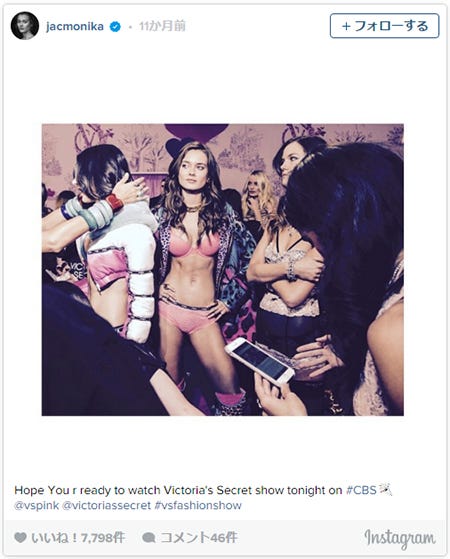Click the #vsfashionshow hashtag
Image resolution: width=450 pixels, height=559 pixels.
click(x=198, y=506)
